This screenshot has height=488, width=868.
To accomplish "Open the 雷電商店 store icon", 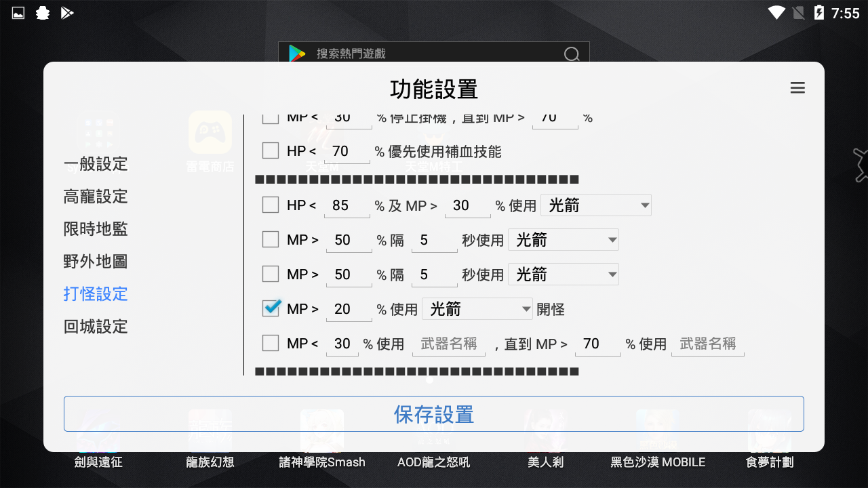I will tap(210, 133).
